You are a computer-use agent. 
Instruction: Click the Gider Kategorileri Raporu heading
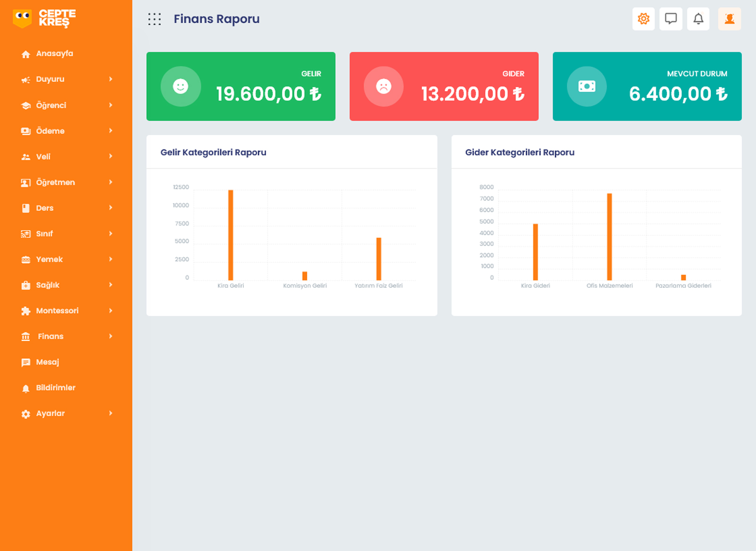tap(520, 152)
